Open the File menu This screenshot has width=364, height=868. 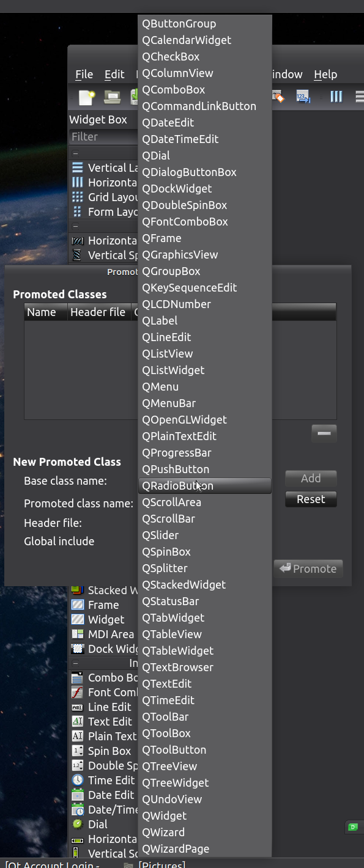[84, 74]
